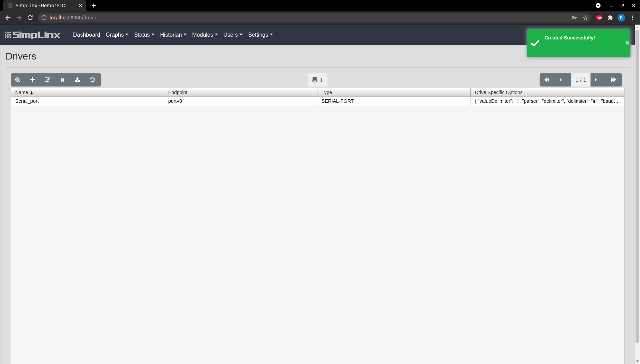Click the Drive Specific Options column header
Viewport: 640px width, 364px height.
547,92
